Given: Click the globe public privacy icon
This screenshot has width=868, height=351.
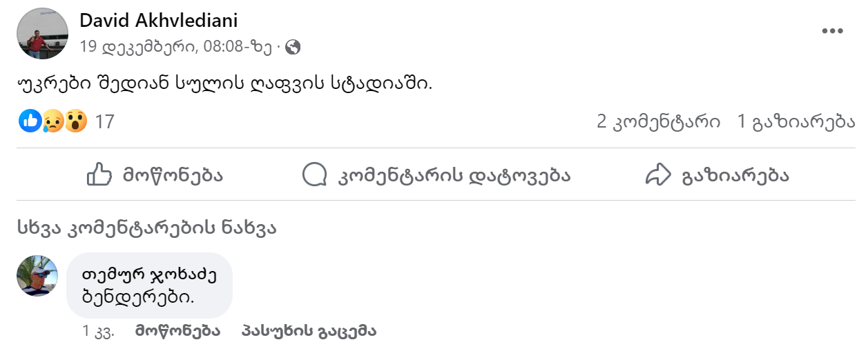Looking at the screenshot, I should click(293, 48).
